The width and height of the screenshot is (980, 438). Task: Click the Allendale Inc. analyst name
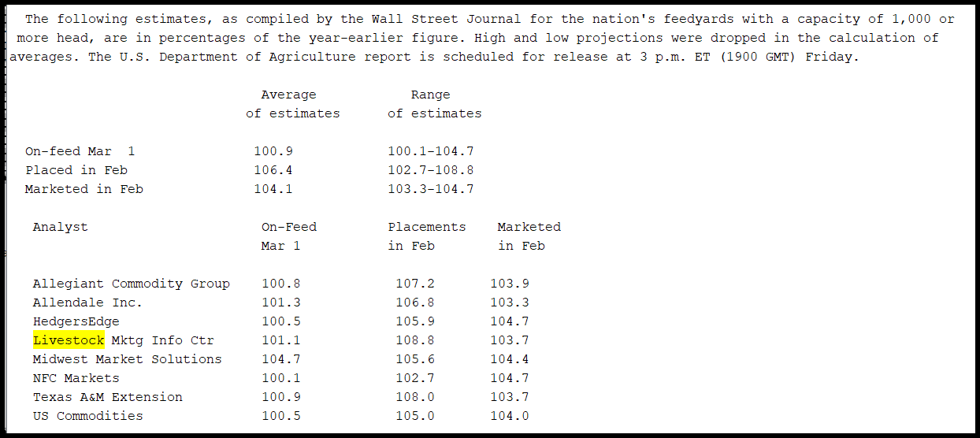click(x=88, y=303)
